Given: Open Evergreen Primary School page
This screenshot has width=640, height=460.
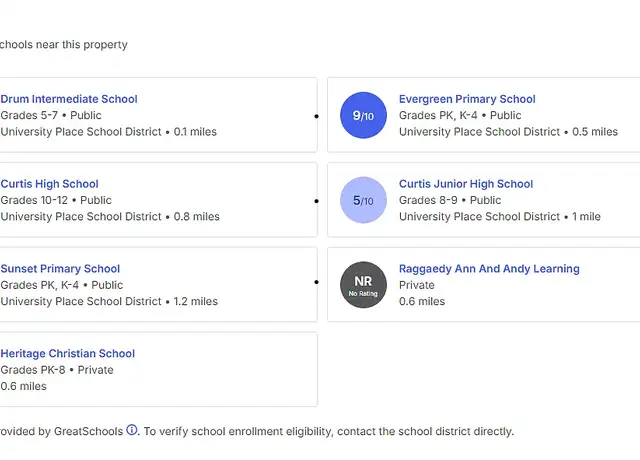Looking at the screenshot, I should point(467,99).
